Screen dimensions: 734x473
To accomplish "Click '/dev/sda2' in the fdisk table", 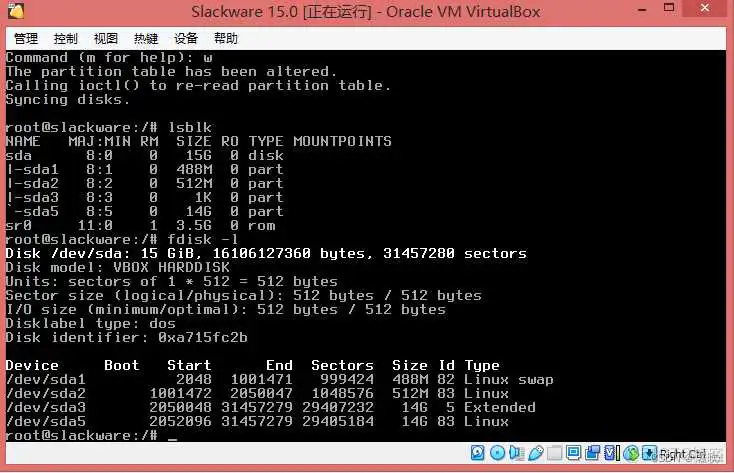I will click(x=46, y=393).
